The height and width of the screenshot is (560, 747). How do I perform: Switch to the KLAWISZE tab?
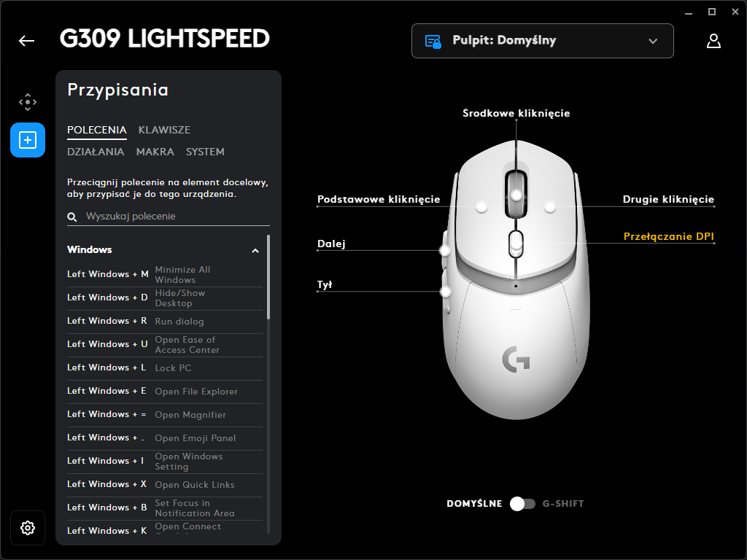pyautogui.click(x=164, y=130)
